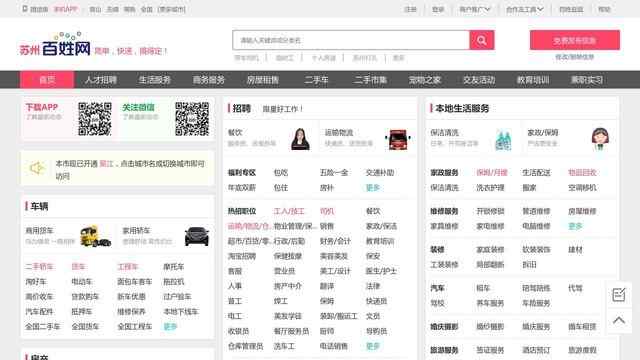640x360 pixels.
Task: Click inside the keyword search input field
Action: (x=351, y=40)
